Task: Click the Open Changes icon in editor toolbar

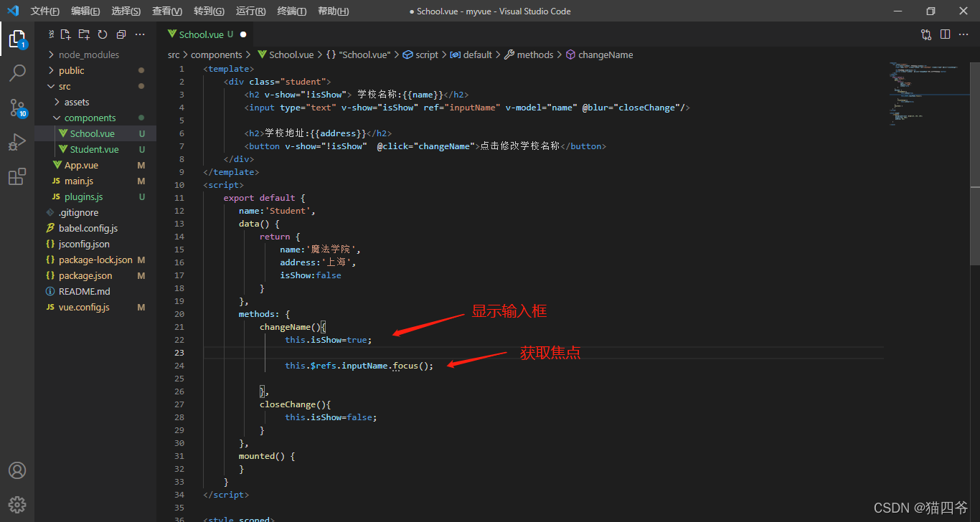Action: [926, 34]
